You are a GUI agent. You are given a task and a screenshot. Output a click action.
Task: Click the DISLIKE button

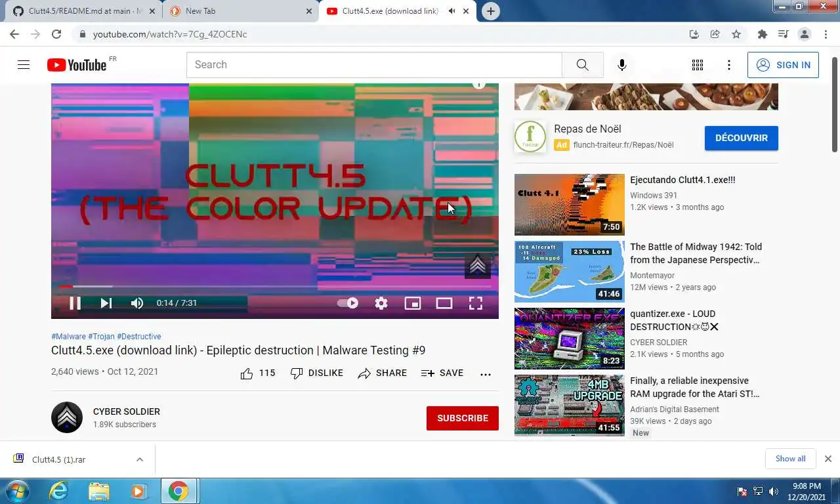pos(317,373)
